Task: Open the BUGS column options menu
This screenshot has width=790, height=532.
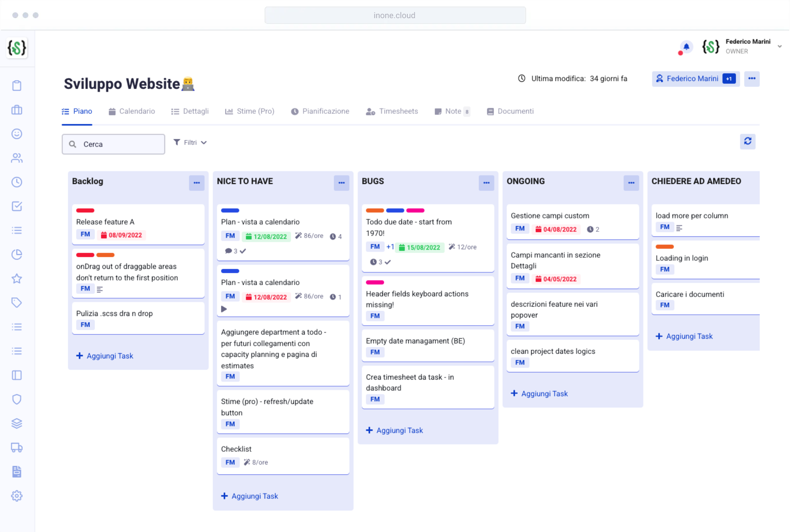Action: [486, 183]
